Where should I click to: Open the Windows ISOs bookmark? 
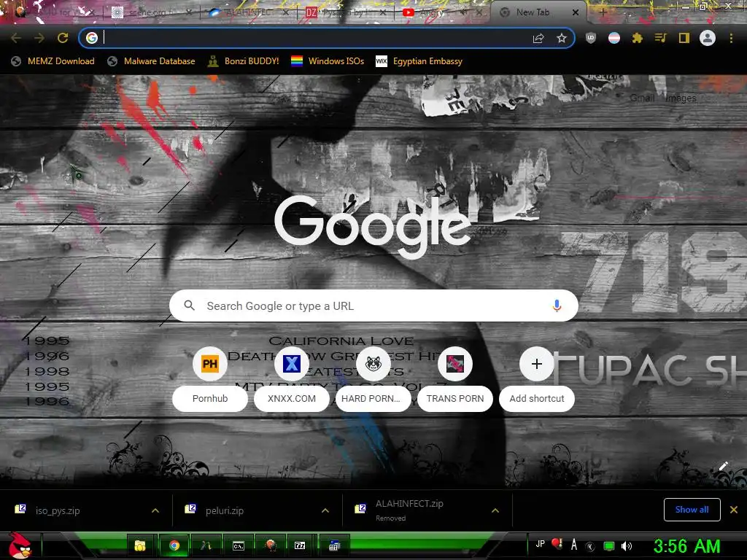coord(328,61)
